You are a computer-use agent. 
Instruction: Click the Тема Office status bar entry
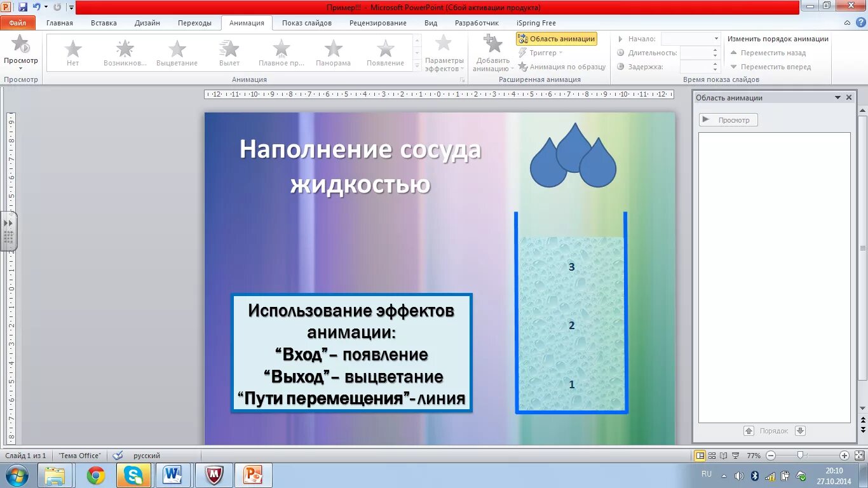pos(79,456)
